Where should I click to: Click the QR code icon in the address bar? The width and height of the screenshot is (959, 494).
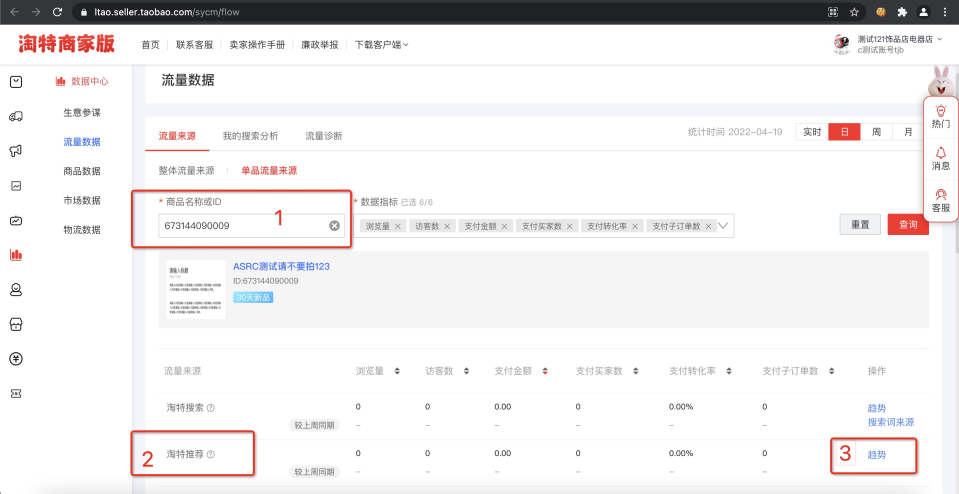coord(832,12)
